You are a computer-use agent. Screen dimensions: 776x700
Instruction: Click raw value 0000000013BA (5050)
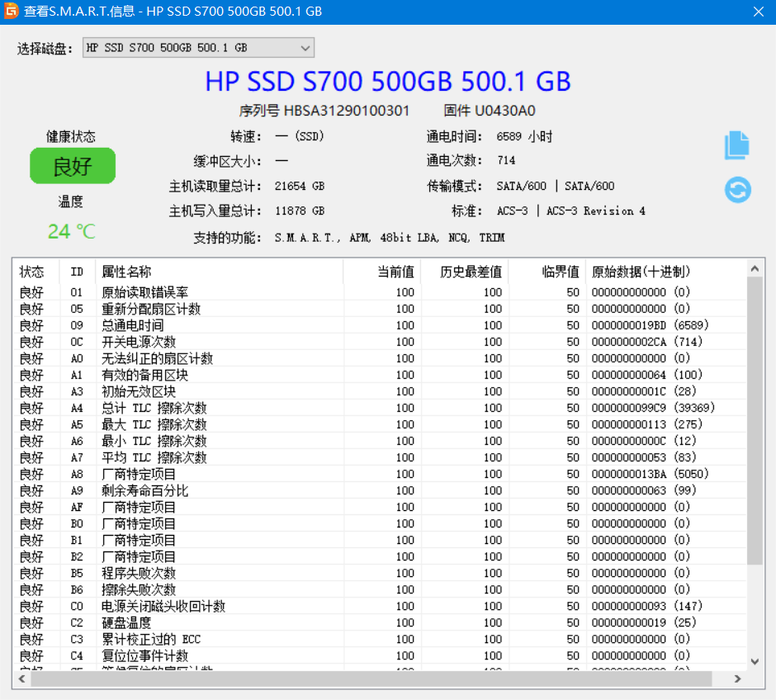point(650,474)
